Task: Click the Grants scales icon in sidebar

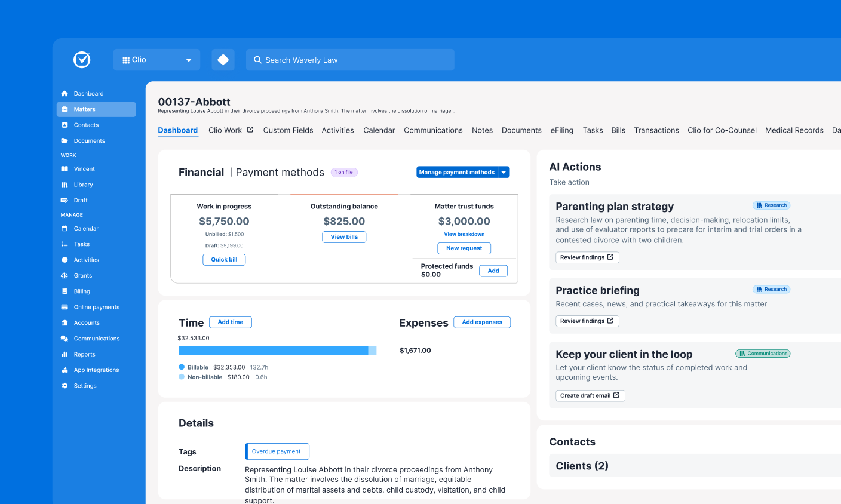Action: click(x=65, y=276)
